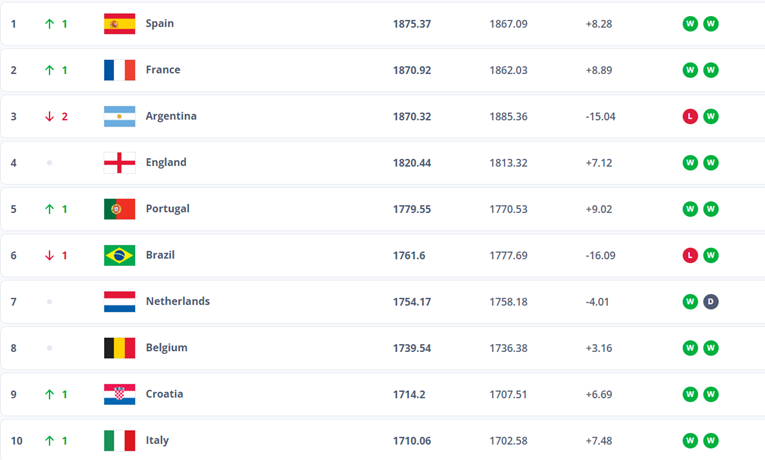Select the Italy team name

(x=157, y=440)
